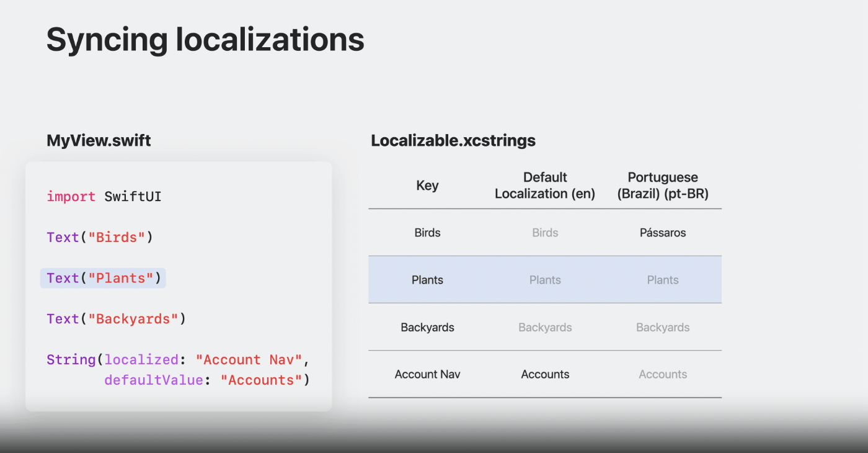Click the Text("Birds") code line

pos(100,238)
